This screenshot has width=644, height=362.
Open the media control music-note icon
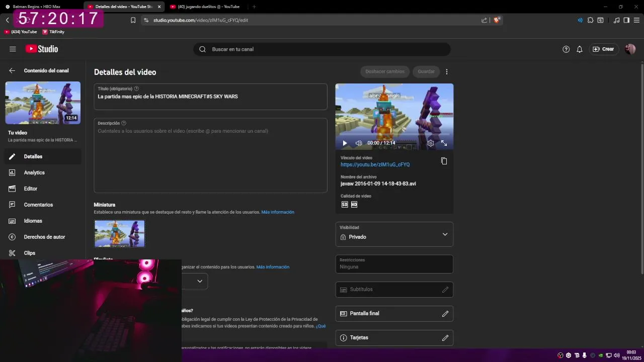(x=617, y=20)
